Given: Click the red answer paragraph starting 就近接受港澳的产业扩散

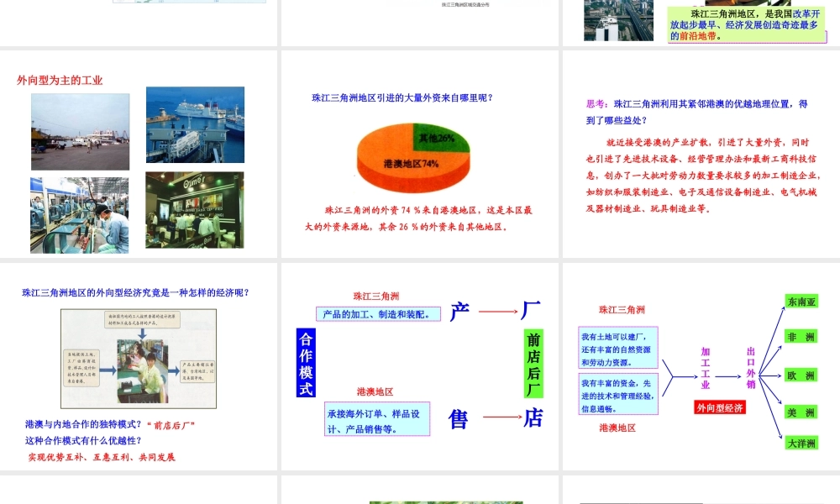Looking at the screenshot, I should coord(702,176).
